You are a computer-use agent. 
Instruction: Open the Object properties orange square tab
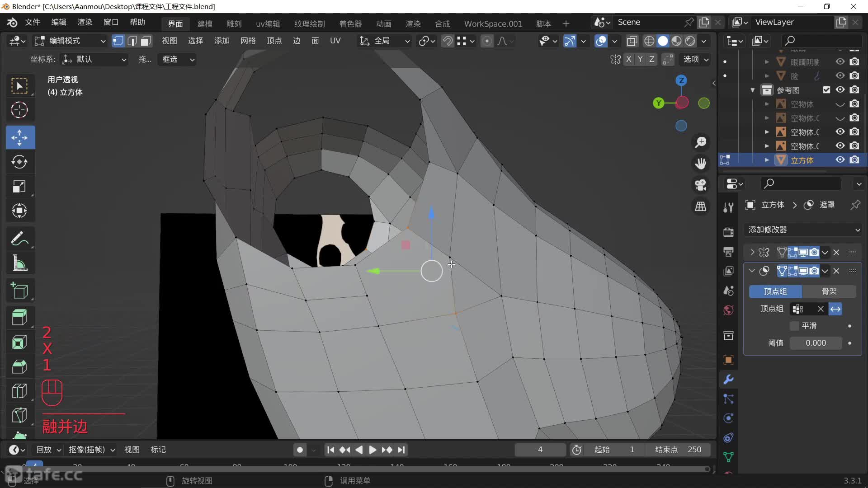pyautogui.click(x=728, y=360)
